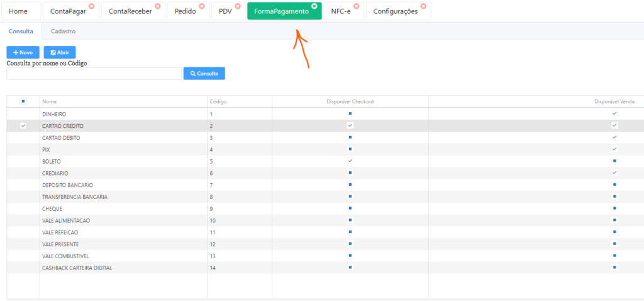Click the Abrir button
The image size is (644, 301).
(x=60, y=53)
